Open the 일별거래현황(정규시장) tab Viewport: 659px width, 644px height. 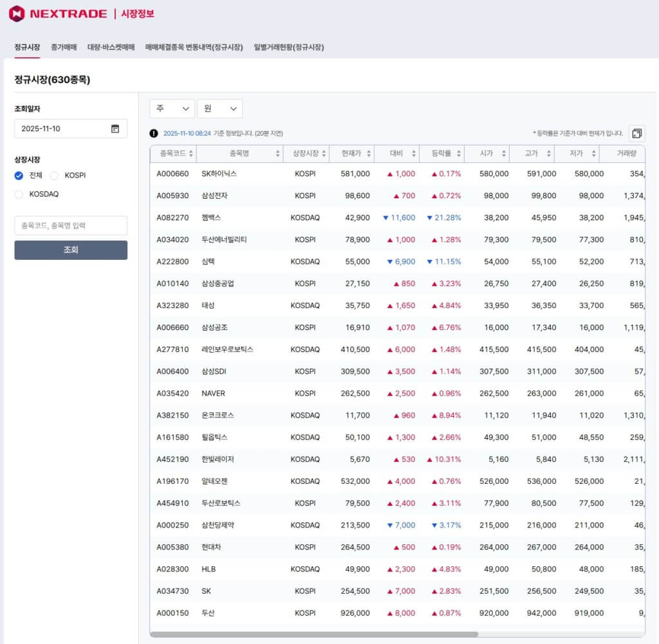pos(288,47)
